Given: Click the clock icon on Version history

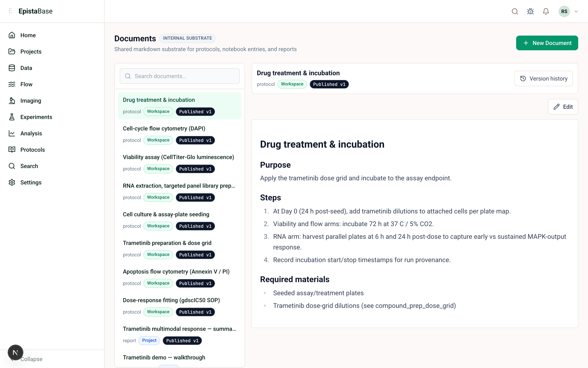Looking at the screenshot, I should click(x=523, y=78).
